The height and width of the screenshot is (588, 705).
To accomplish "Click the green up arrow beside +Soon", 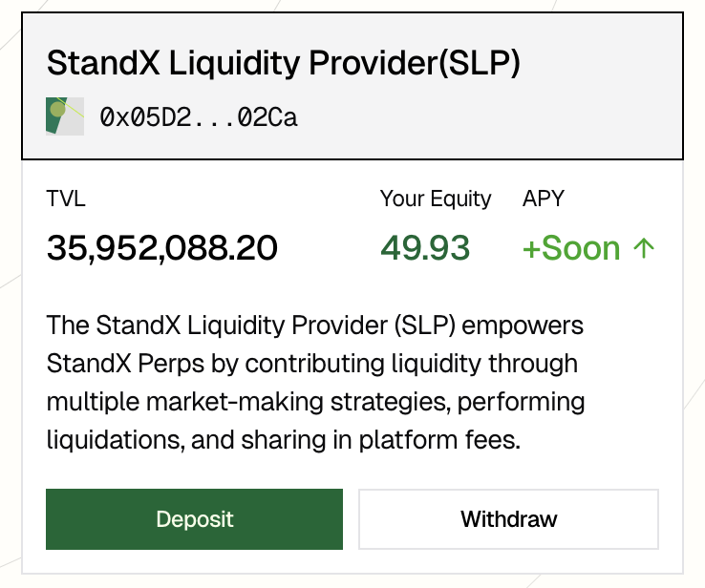I will [x=644, y=249].
